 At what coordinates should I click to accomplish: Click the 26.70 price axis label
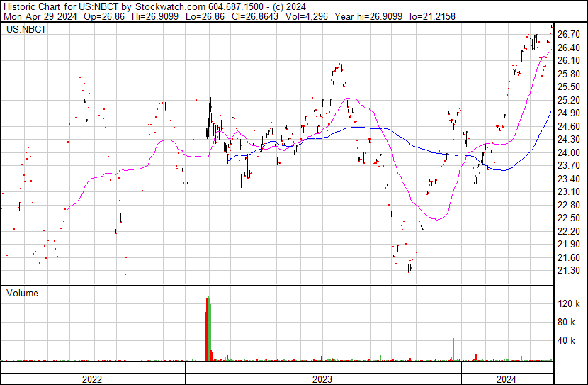[x=568, y=34]
